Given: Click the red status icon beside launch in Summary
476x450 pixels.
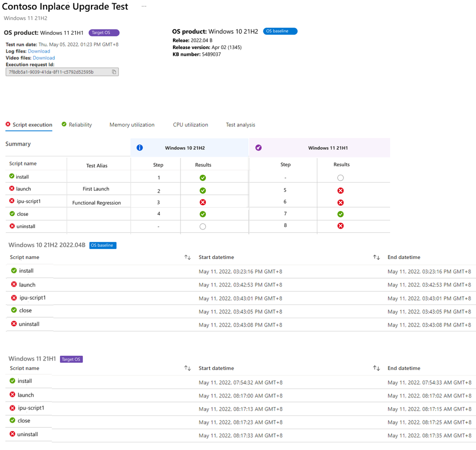Looking at the screenshot, I should [12, 189].
